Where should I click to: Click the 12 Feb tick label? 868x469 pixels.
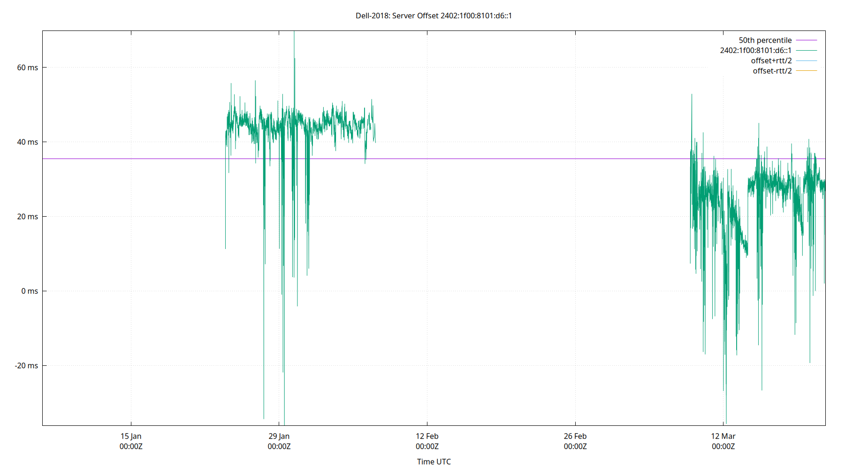pos(427,436)
